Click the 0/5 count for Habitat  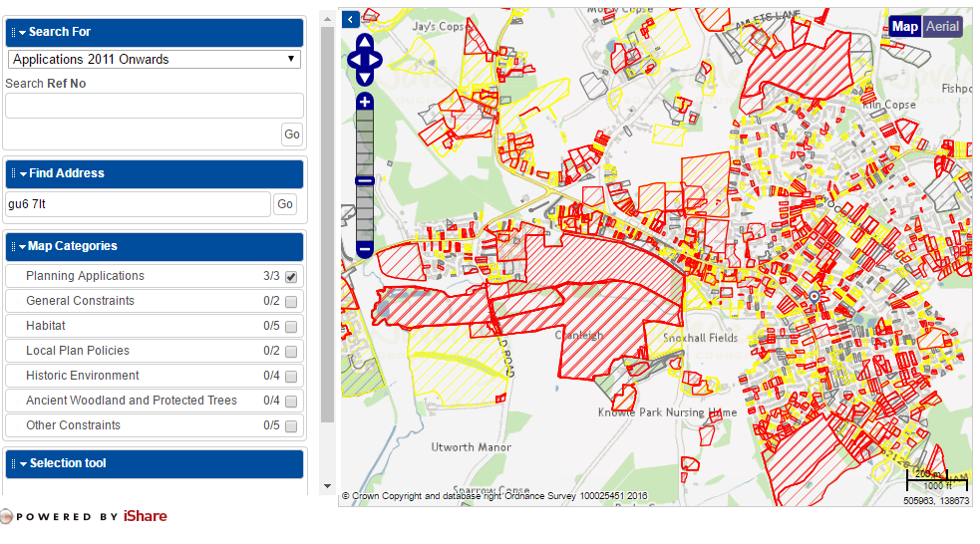[x=271, y=326]
